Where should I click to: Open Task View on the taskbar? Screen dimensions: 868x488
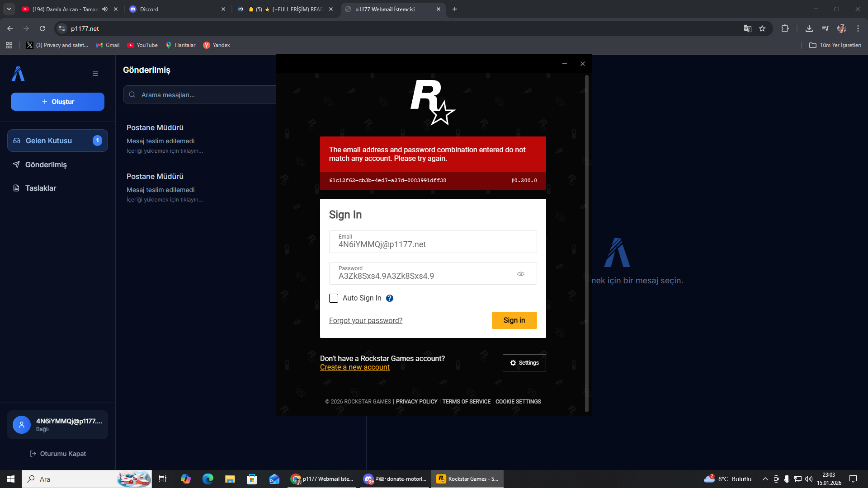163,479
